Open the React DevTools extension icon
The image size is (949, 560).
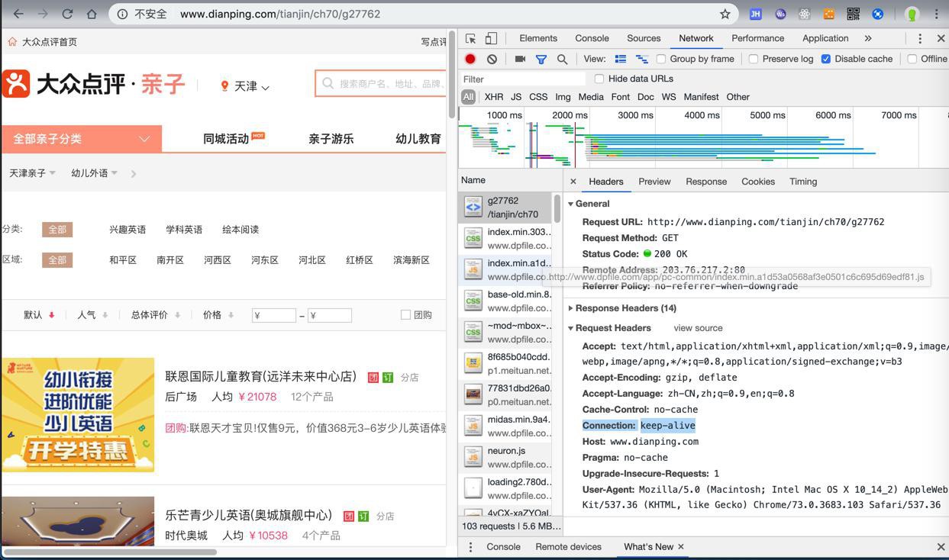[x=804, y=14]
